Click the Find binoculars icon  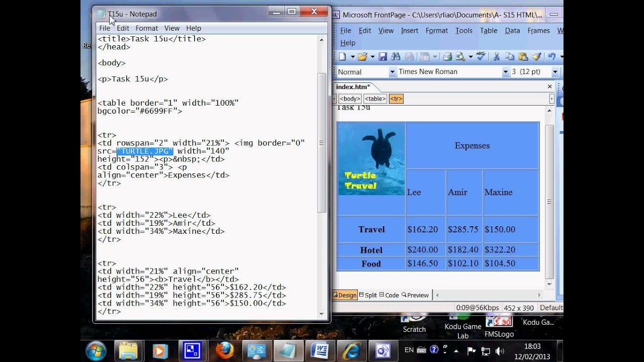coord(395,57)
